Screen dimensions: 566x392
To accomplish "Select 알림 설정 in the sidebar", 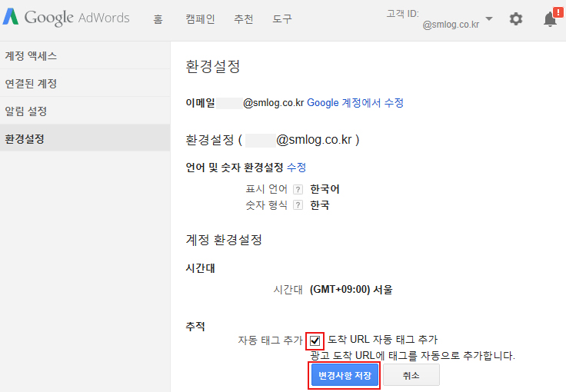I will pyautogui.click(x=85, y=111).
